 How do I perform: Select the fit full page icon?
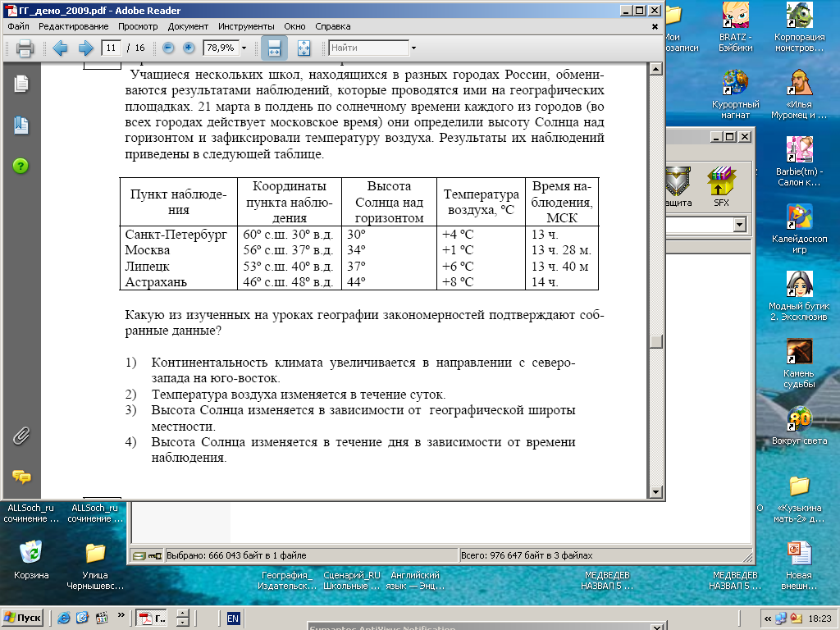pyautogui.click(x=304, y=48)
